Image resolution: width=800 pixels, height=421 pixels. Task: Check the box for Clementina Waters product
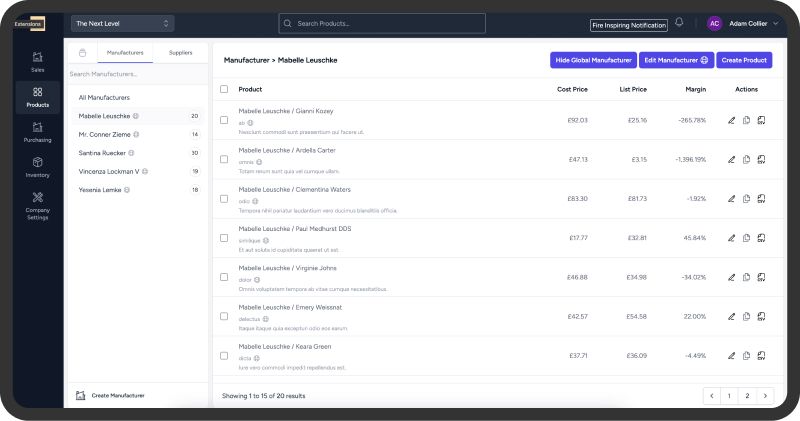tap(224, 198)
